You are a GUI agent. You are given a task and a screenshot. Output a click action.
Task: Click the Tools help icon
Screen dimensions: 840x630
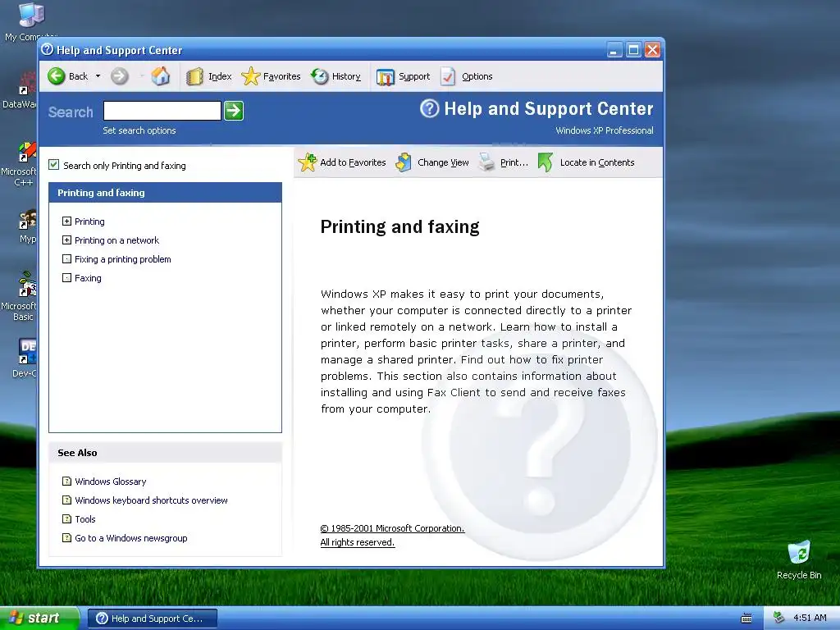66,518
